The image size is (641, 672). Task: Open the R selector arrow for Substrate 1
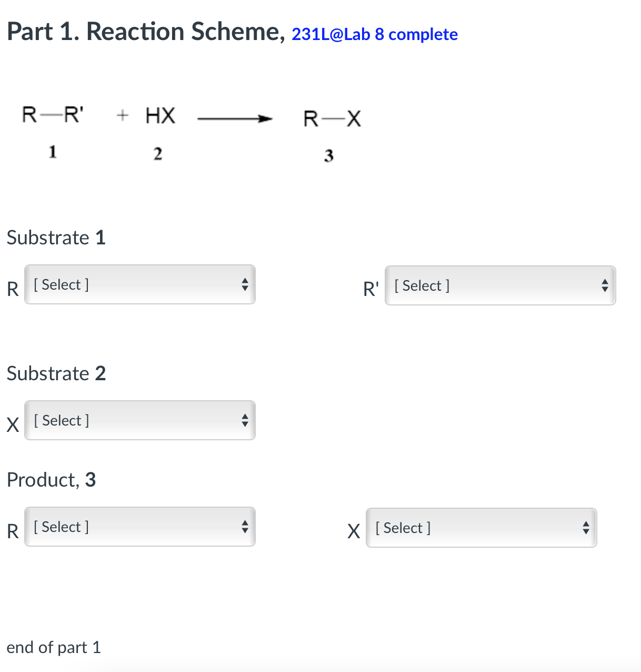[245, 284]
